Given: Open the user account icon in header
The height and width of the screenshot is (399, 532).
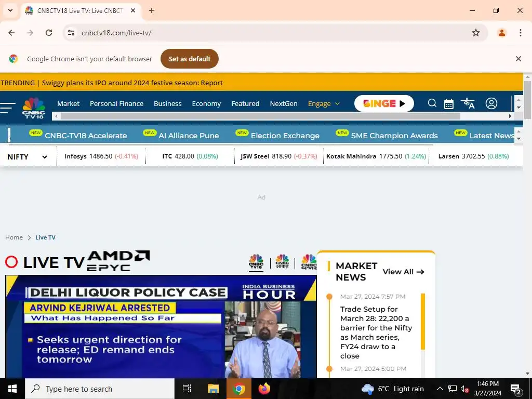Looking at the screenshot, I should 491,103.
